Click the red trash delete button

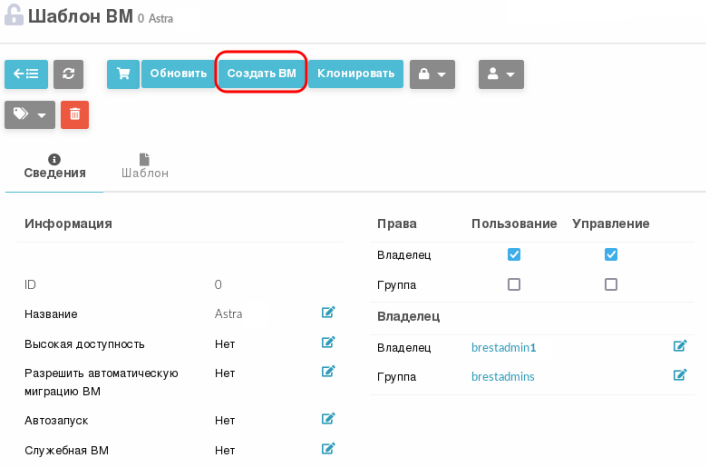[x=74, y=115]
